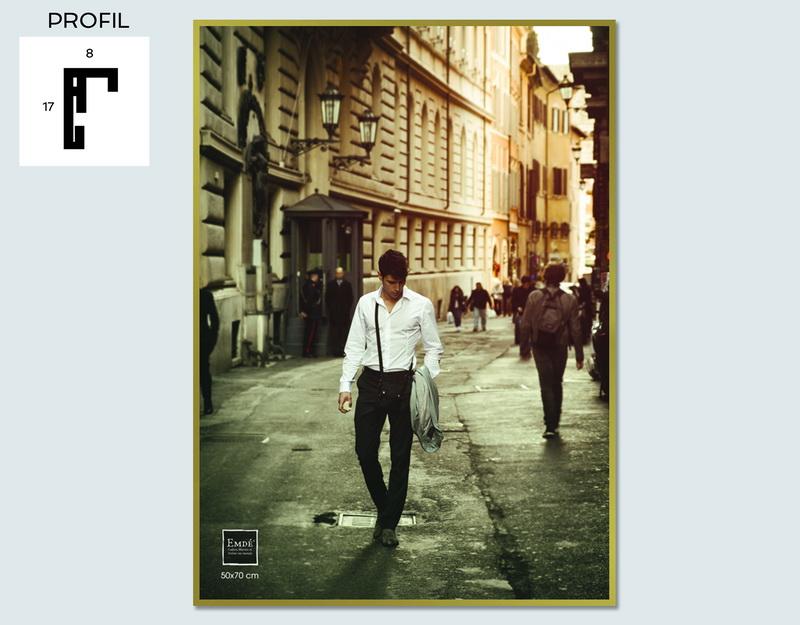The image size is (800, 625).
Task: Click the Emdé logo on the poster
Action: pos(240,547)
